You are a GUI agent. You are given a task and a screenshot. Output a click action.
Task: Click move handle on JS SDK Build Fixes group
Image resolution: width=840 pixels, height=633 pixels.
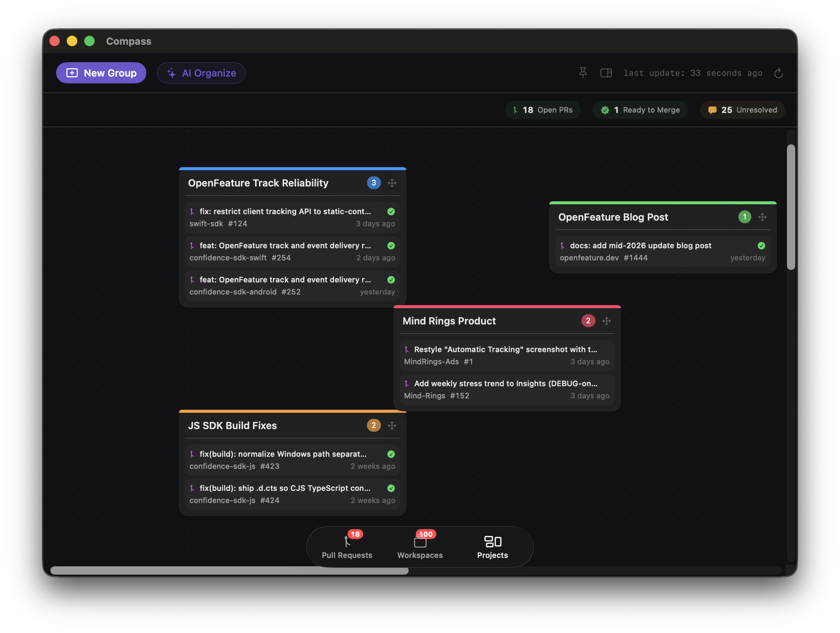point(392,426)
